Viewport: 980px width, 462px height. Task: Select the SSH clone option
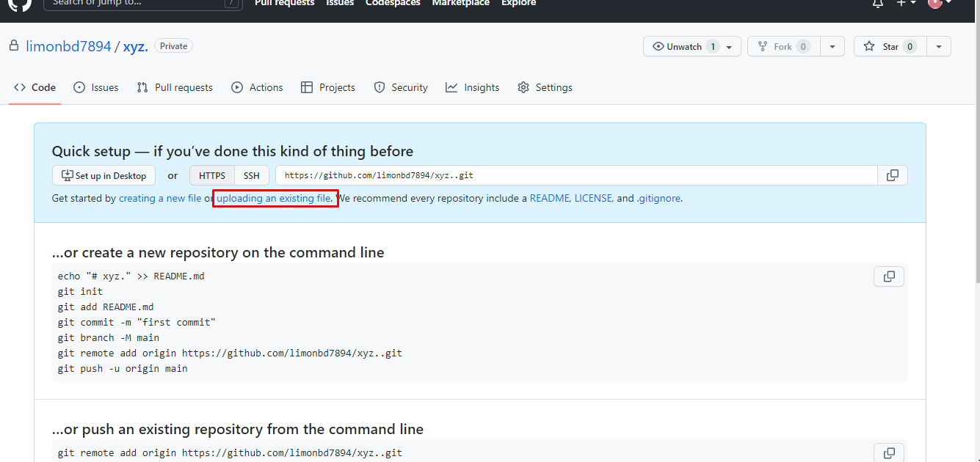[x=252, y=175]
